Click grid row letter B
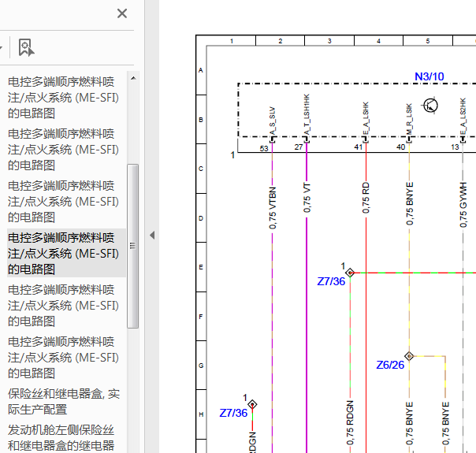Image resolution: width=476 pixels, height=453 pixels. (201, 120)
